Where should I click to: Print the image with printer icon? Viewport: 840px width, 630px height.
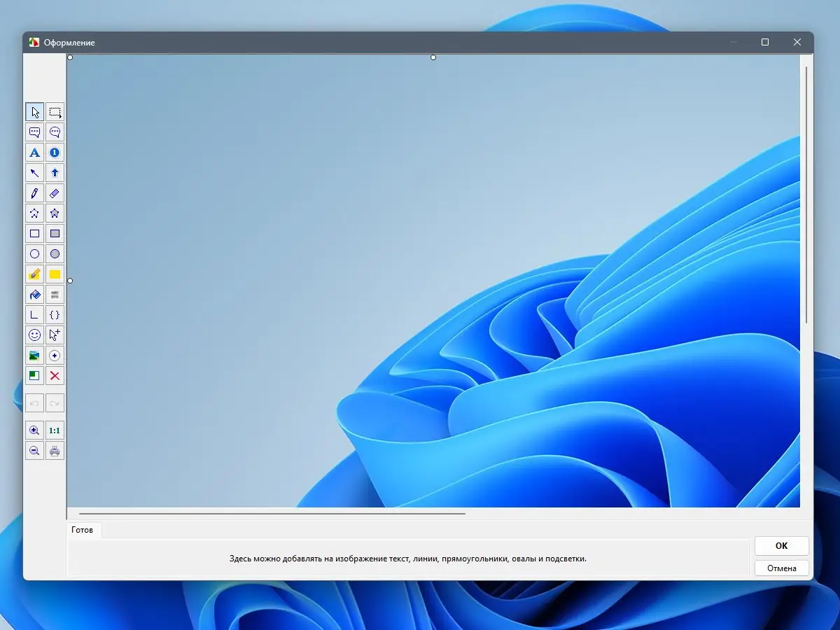point(55,451)
